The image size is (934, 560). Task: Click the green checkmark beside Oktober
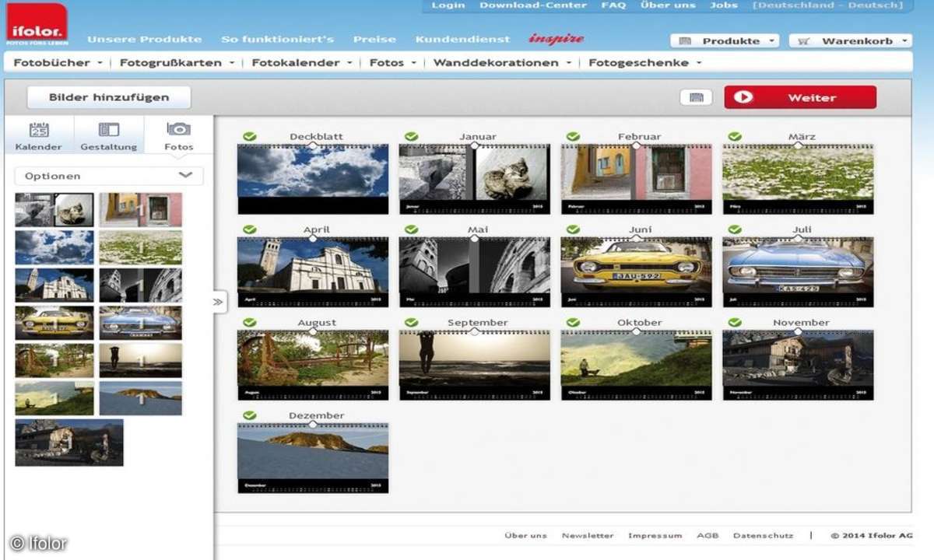[x=573, y=322]
